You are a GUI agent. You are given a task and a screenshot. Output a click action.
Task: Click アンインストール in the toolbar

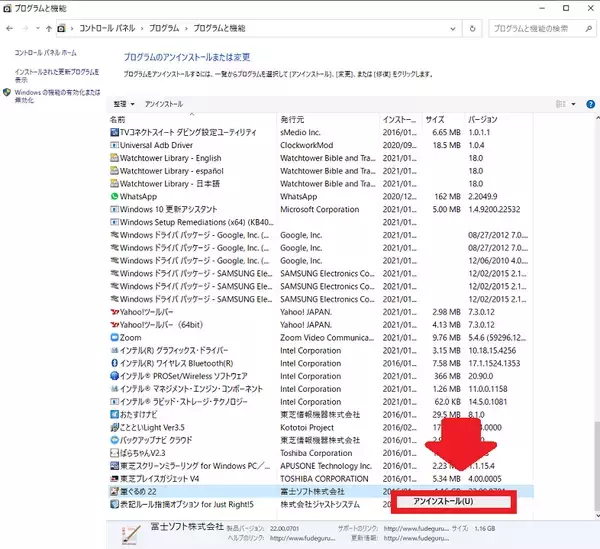pos(164,103)
